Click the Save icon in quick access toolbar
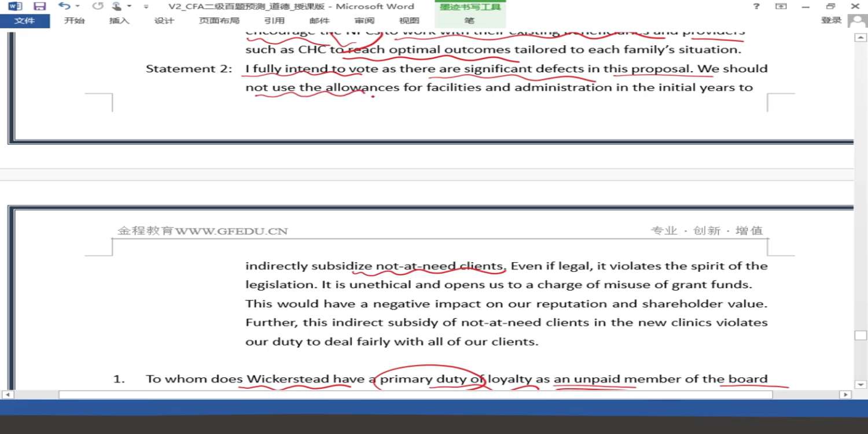 coord(39,6)
